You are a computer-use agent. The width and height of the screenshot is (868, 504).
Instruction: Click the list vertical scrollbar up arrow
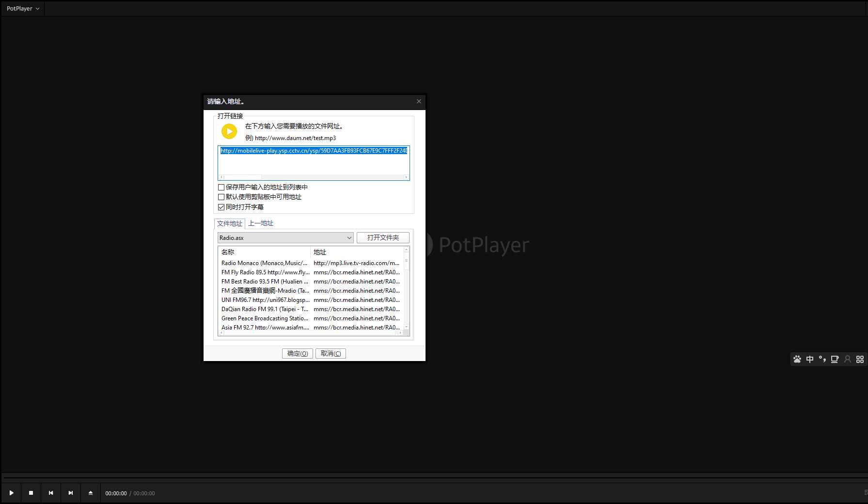click(406, 250)
